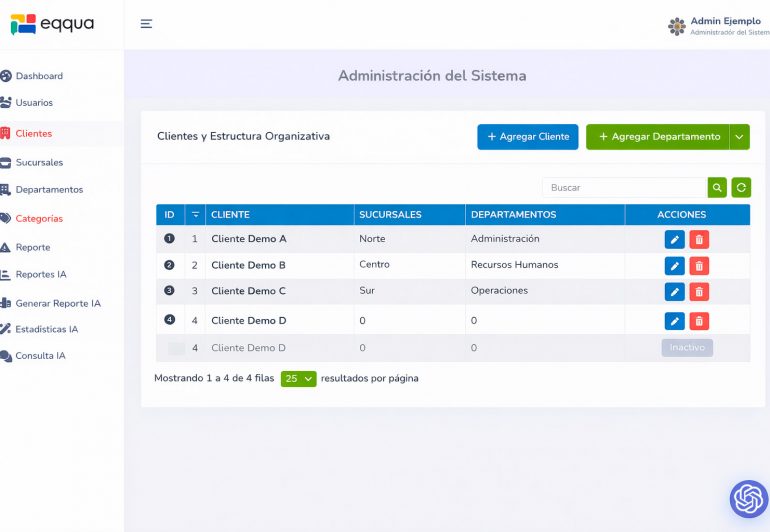Viewport: 770px width, 532px height.
Task: Select the blank checkbox on inactive row
Action: click(176, 348)
